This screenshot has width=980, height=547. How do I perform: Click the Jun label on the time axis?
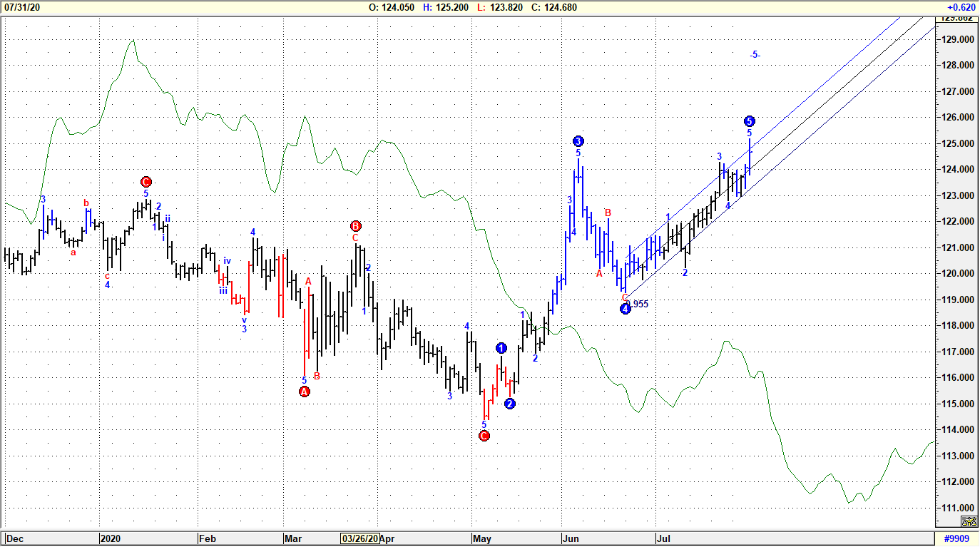coord(571,540)
